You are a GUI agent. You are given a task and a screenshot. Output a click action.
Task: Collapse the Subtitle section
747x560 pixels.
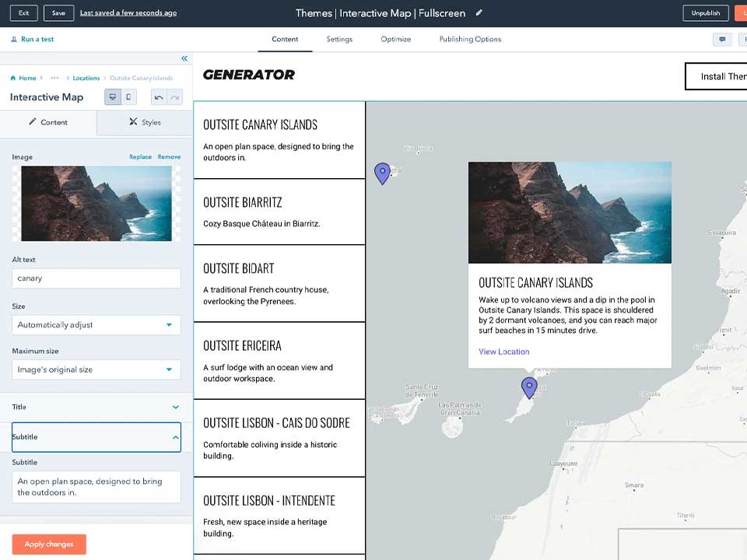pos(175,437)
